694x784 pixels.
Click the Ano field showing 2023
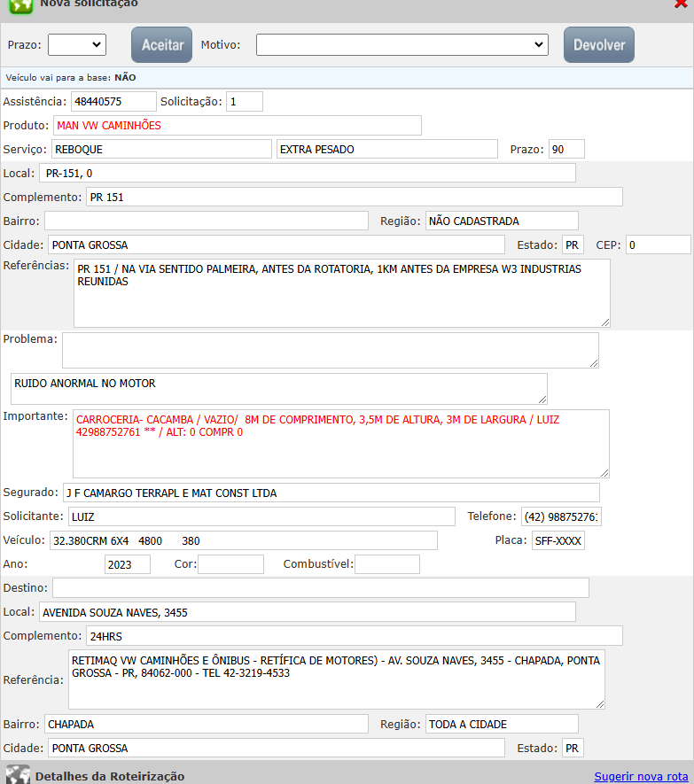[127, 564]
